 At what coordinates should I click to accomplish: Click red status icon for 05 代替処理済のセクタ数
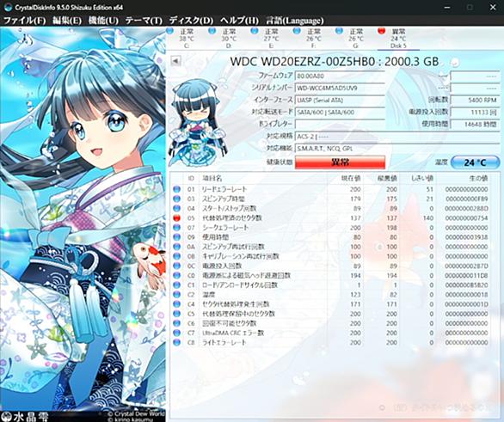[x=176, y=217]
